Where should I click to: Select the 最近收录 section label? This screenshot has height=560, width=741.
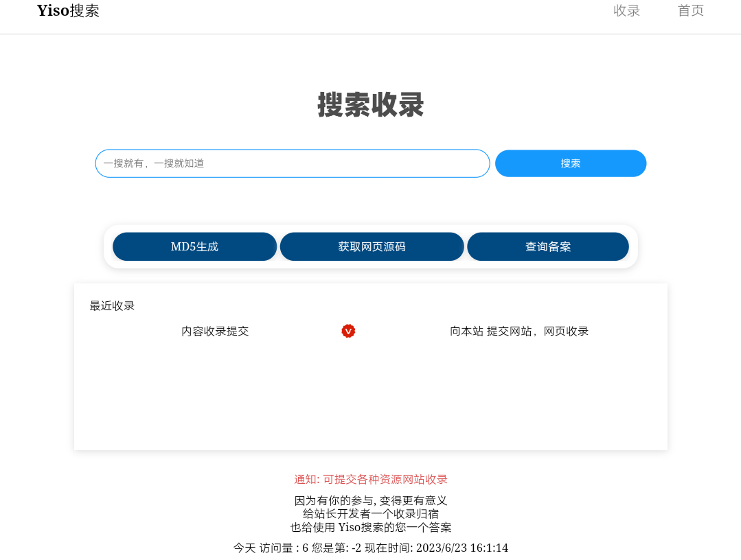point(112,306)
